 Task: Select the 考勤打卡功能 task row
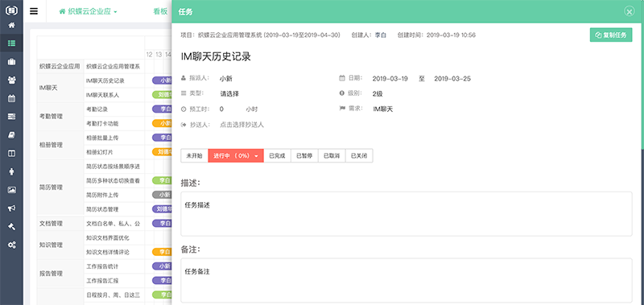pyautogui.click(x=102, y=123)
